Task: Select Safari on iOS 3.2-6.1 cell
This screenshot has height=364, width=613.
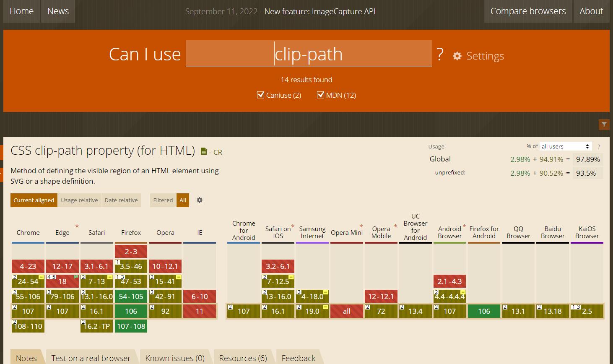Action: pyautogui.click(x=278, y=266)
